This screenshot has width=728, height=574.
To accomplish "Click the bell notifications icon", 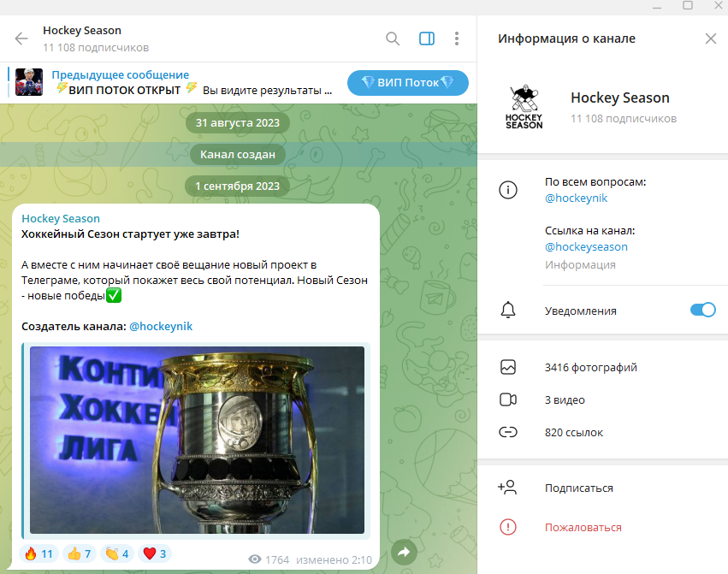I will pyautogui.click(x=508, y=311).
